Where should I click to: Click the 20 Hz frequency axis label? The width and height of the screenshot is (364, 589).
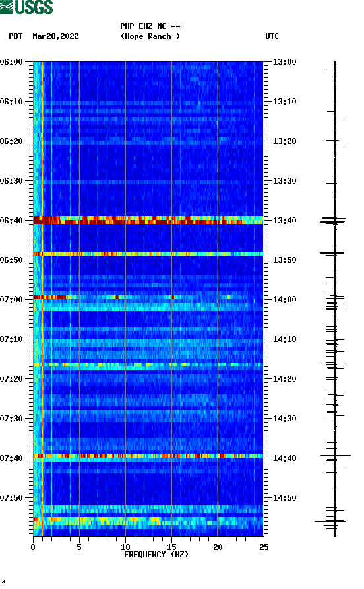tap(218, 547)
